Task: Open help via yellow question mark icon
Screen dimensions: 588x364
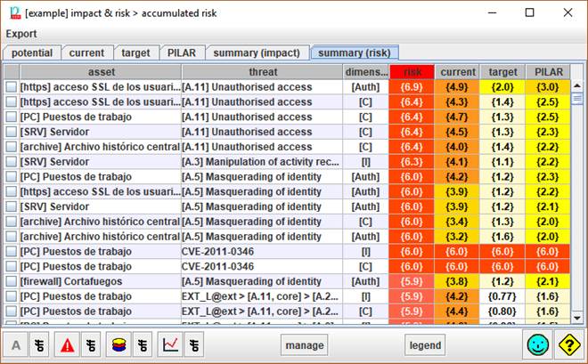Action: [x=568, y=345]
